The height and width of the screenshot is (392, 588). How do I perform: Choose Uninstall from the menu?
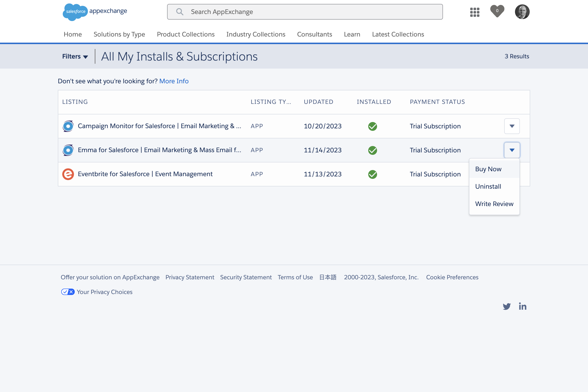494,186
